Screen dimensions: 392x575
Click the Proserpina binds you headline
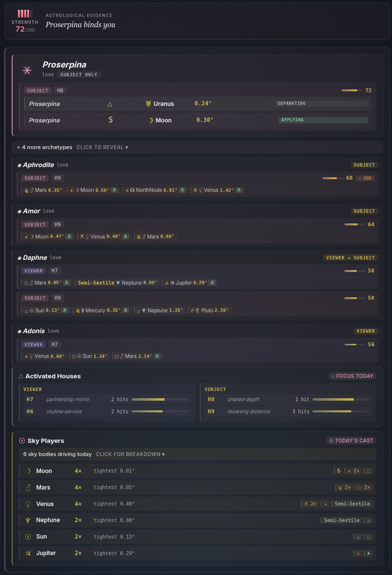pyautogui.click(x=80, y=25)
